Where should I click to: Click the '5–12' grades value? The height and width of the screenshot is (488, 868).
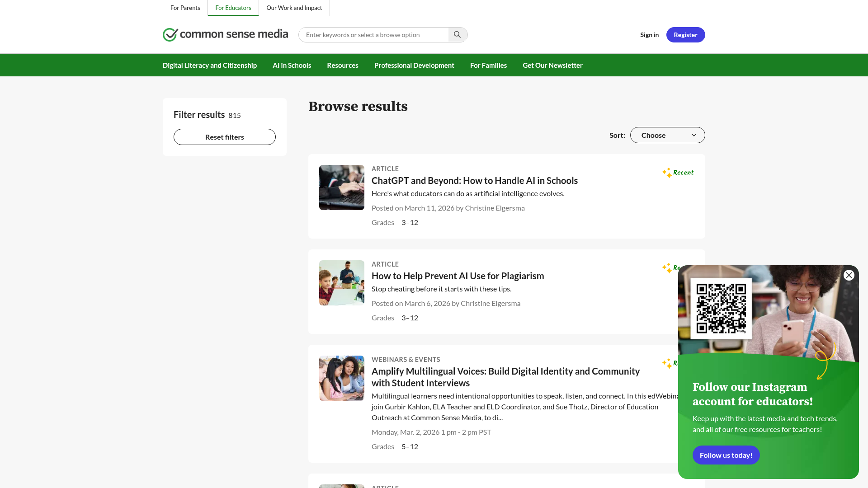coord(410,446)
